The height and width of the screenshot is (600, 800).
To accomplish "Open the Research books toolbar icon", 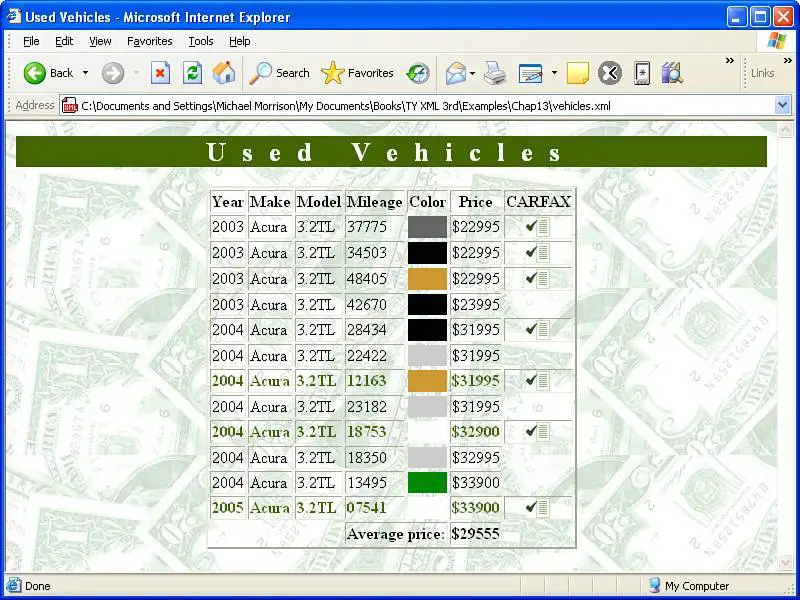I will [672, 73].
